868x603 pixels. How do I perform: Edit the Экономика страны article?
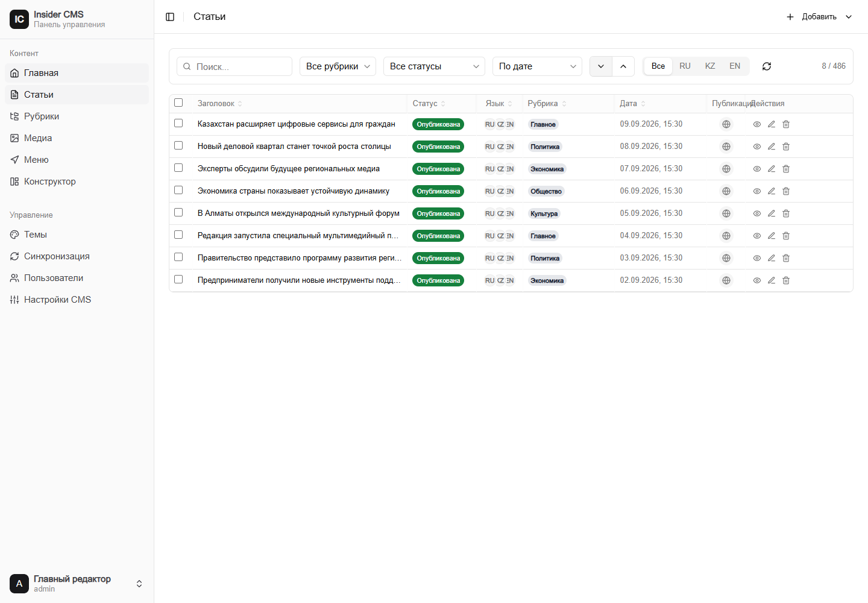pos(772,191)
